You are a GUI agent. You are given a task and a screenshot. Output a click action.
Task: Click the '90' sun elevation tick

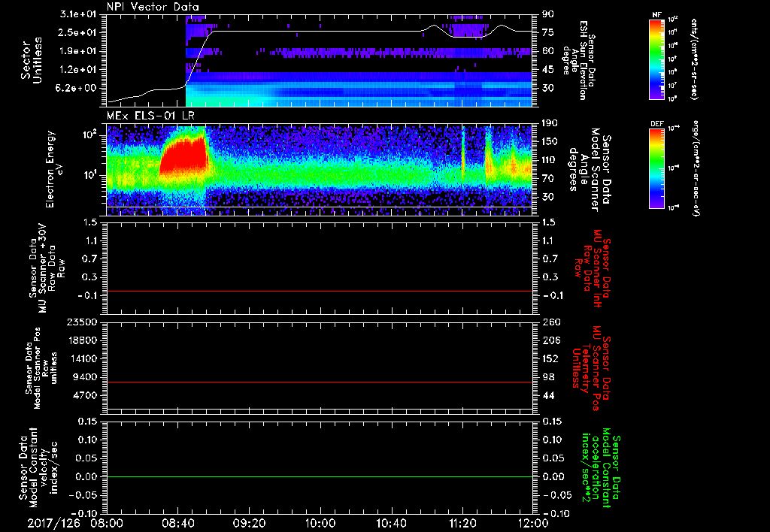click(548, 14)
